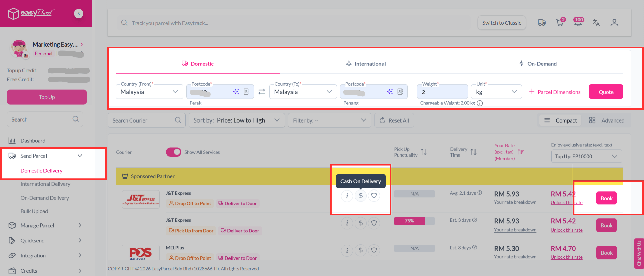Click the Search Courier input field
644x276 pixels.
point(143,120)
